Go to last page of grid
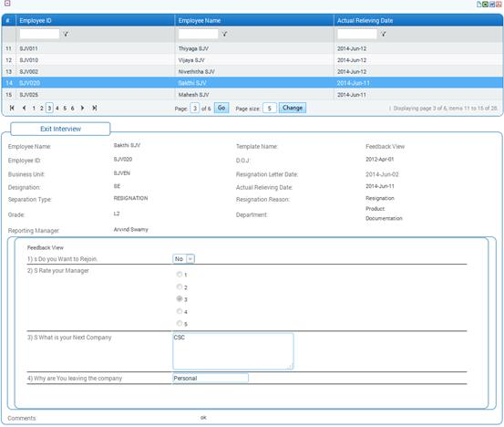504x427 pixels. point(94,108)
